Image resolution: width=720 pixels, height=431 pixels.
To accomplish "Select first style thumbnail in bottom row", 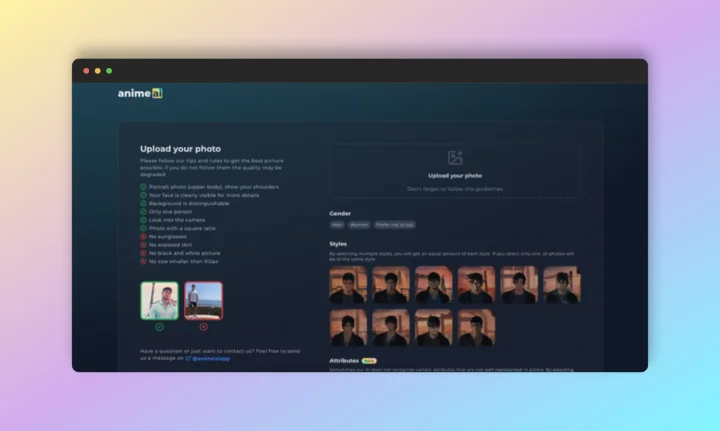I will coord(348,327).
